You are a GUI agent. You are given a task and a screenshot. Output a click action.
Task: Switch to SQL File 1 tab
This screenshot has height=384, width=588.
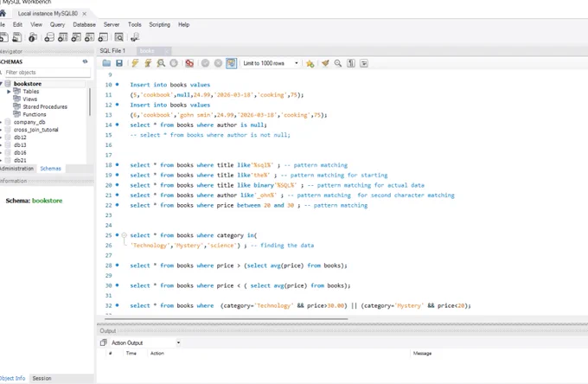click(x=113, y=51)
